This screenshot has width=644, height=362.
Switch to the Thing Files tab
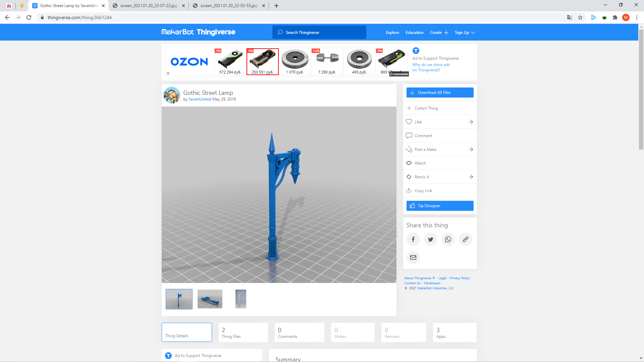243,333
